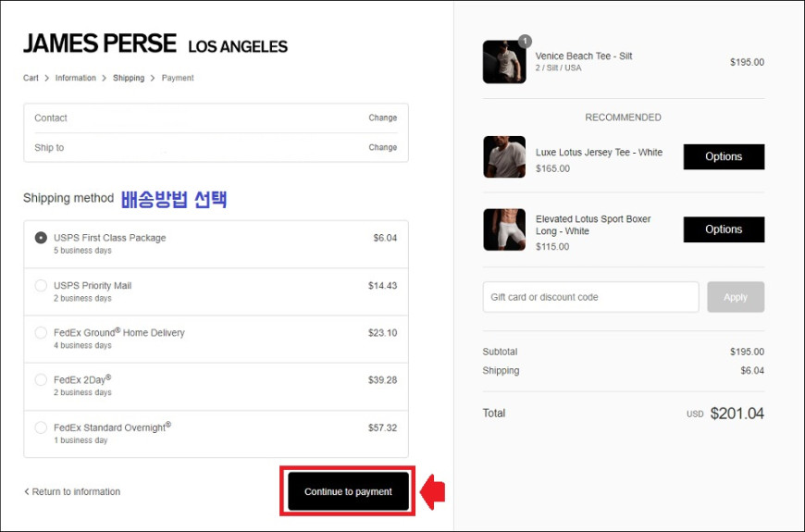Image resolution: width=805 pixels, height=532 pixels.
Task: Click the $39.28 FedEx 2Day price
Action: [382, 380]
